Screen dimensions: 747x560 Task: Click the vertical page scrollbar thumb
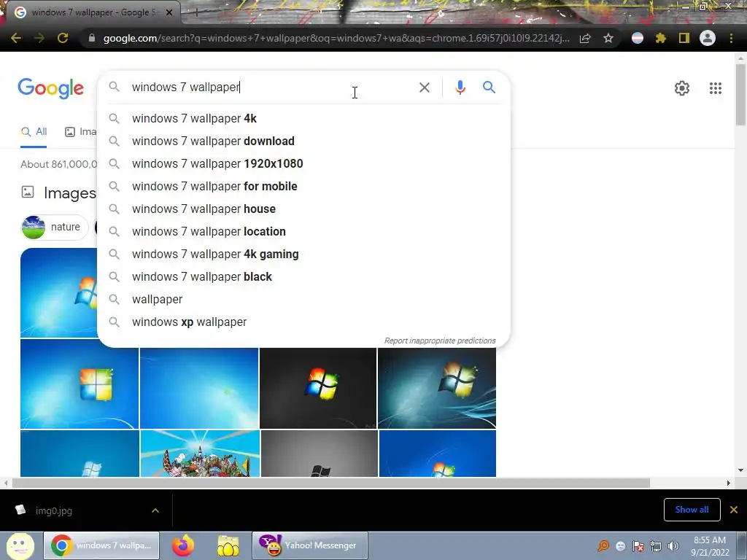tap(740, 94)
